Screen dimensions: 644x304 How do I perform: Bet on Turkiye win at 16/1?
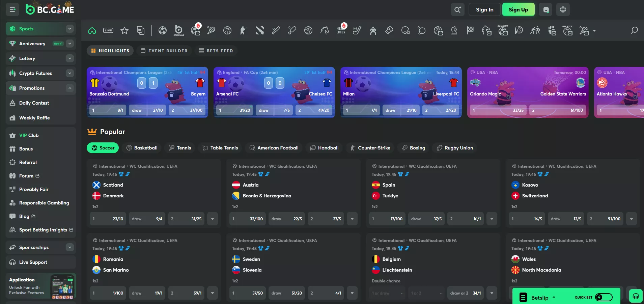pos(466,219)
